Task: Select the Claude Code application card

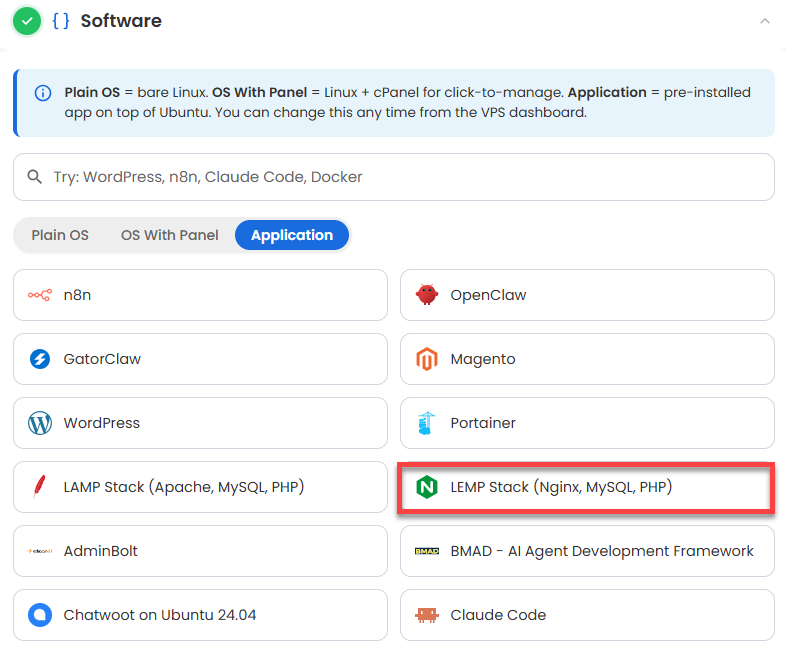Action: tap(587, 615)
